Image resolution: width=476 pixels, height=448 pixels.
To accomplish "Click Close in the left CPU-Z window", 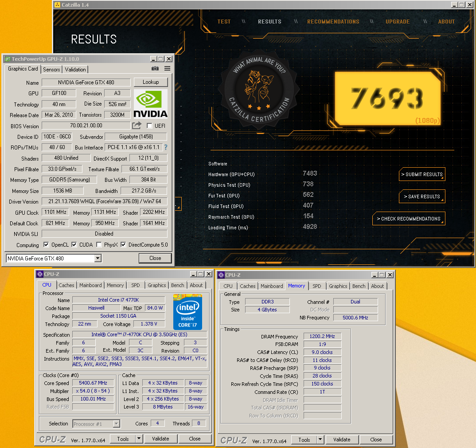I will (195, 439).
